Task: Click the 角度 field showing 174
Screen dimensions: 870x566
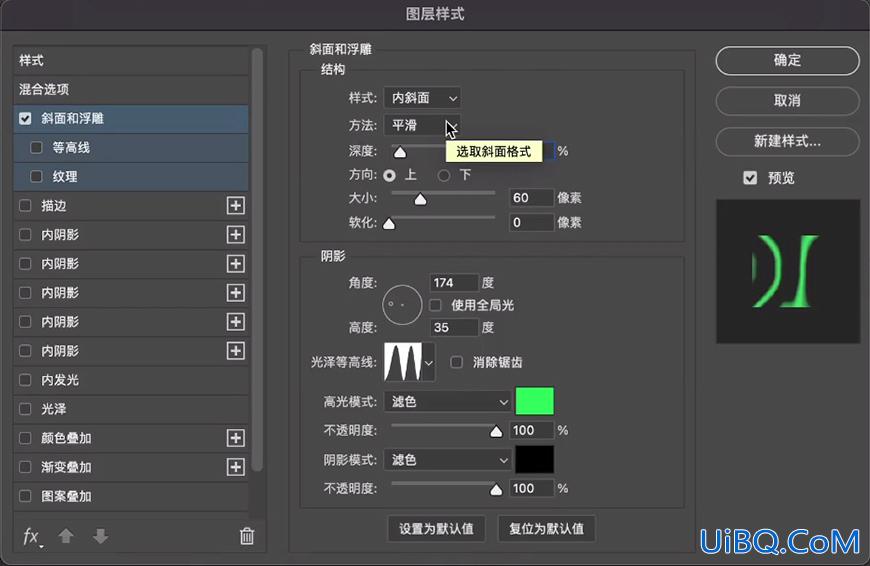Action: 453,283
